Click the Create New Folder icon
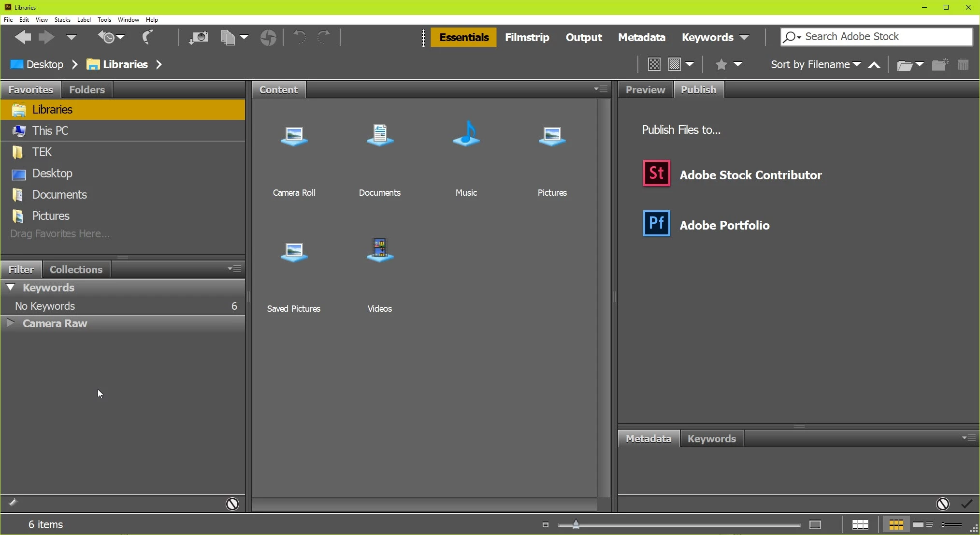Image resolution: width=980 pixels, height=535 pixels. click(x=939, y=65)
